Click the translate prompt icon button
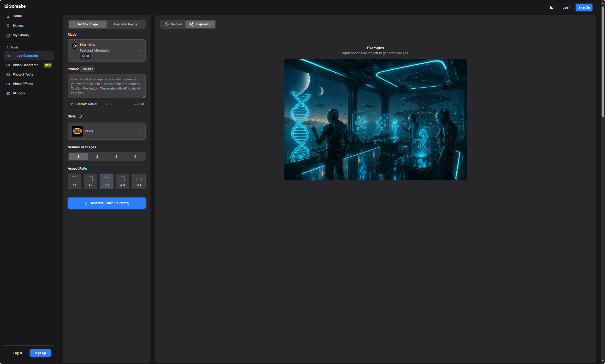This screenshot has width=605, height=364. point(106,104)
